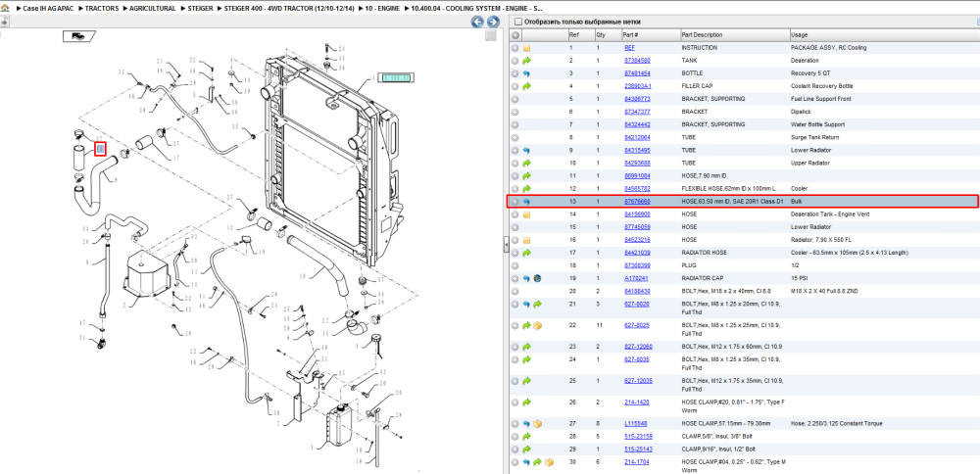Click green arrow on FLEXIBLE HOSE row
Viewport: 980px width, 474px height.
pos(526,189)
